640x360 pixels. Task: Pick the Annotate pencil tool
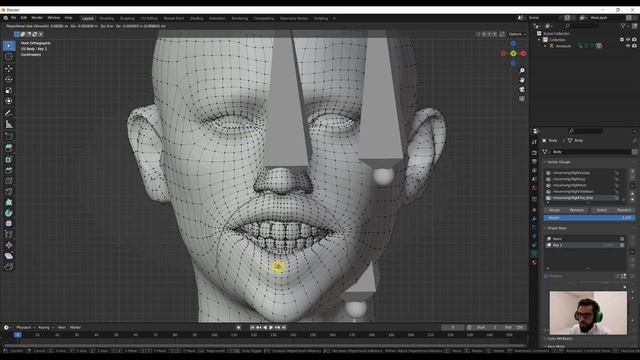[x=9, y=113]
